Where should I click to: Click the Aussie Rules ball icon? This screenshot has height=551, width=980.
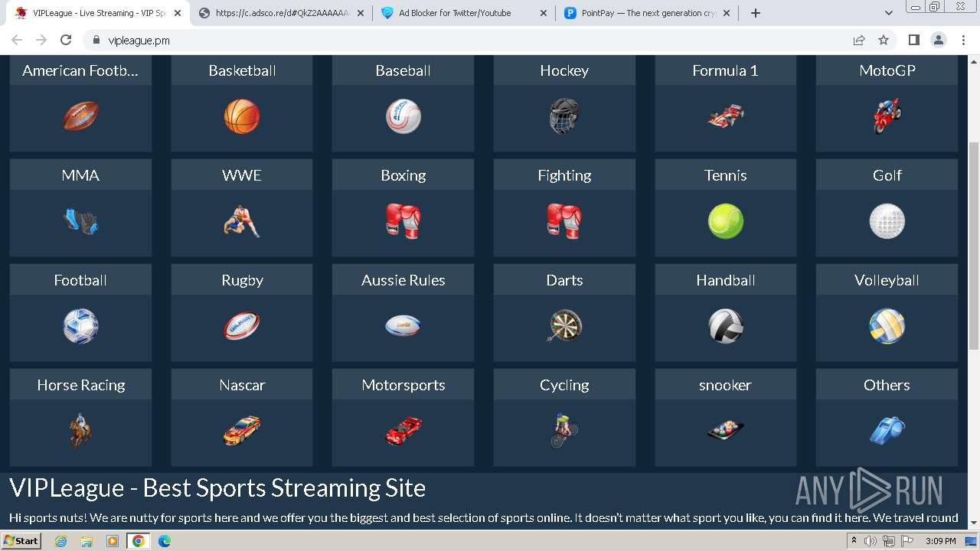point(403,326)
